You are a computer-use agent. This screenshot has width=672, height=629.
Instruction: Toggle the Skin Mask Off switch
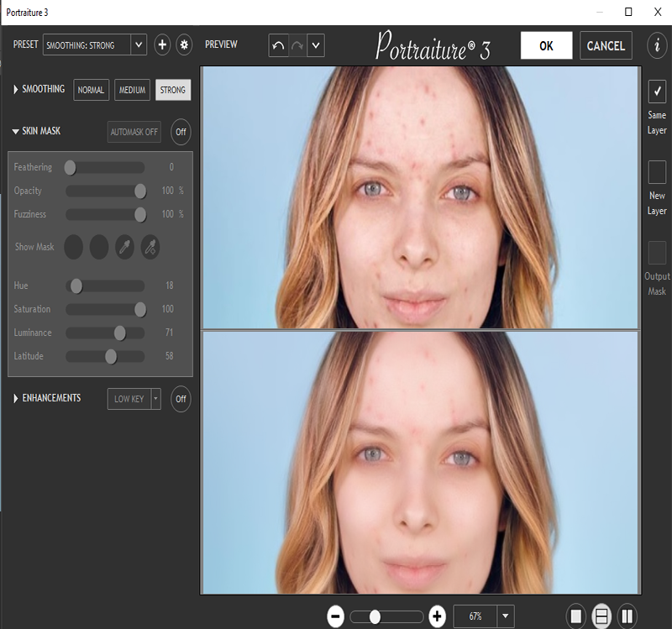coord(181,132)
